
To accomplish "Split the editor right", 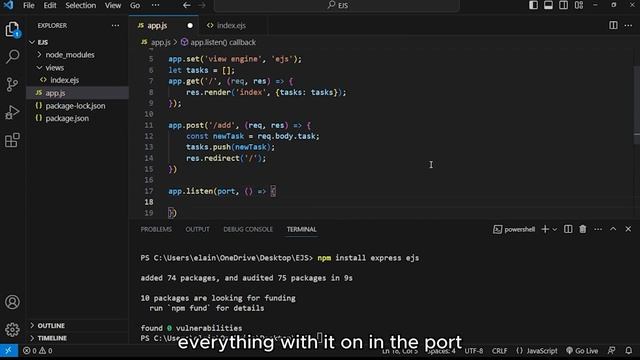I will pyautogui.click(x=613, y=25).
